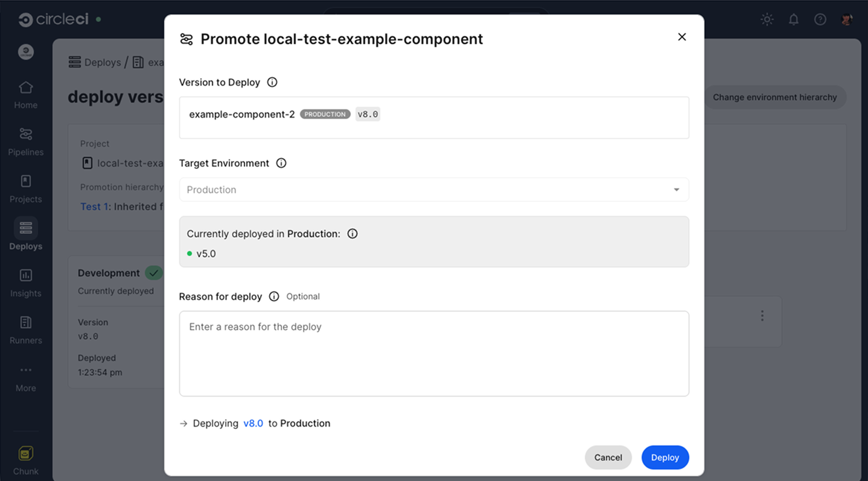Open the Insights section
The width and height of the screenshot is (868, 481).
tap(25, 282)
